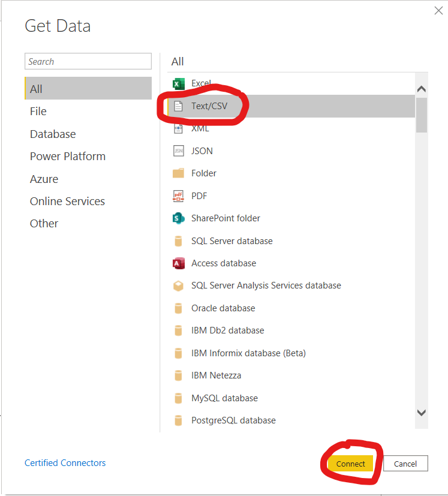Open the Database category
Viewport: 448px width, 496px height.
pyautogui.click(x=53, y=134)
